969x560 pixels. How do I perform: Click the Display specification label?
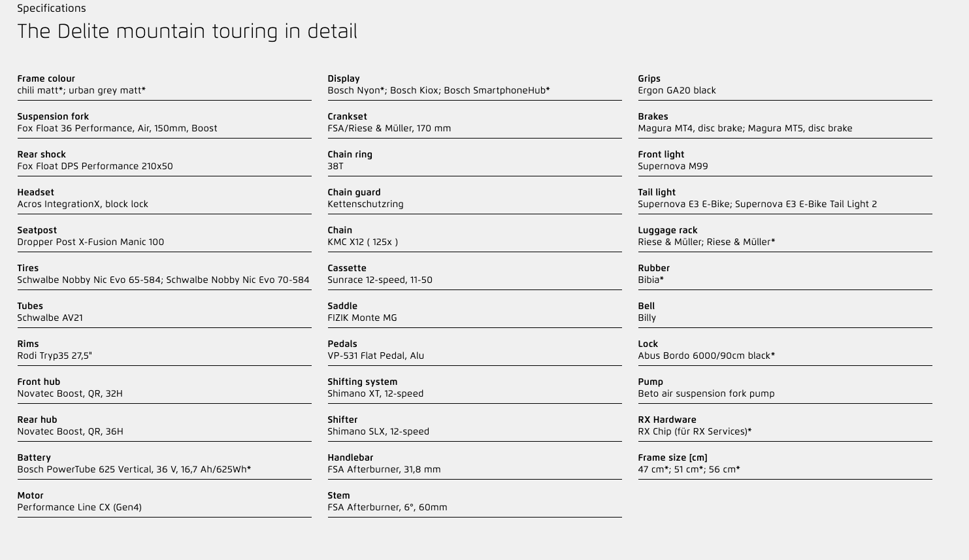(344, 78)
